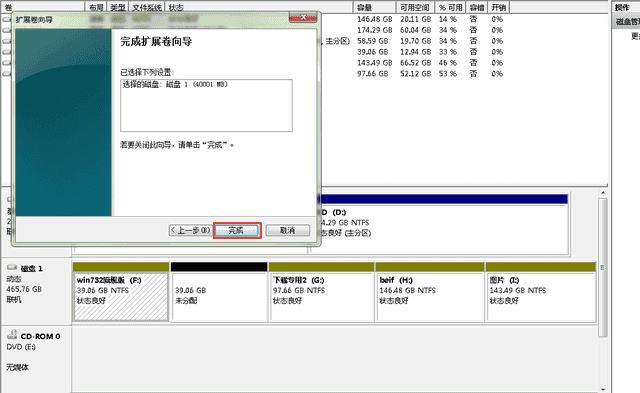Click the 20.11 GB free space cell
This screenshot has width=640, height=393.
[x=415, y=19]
